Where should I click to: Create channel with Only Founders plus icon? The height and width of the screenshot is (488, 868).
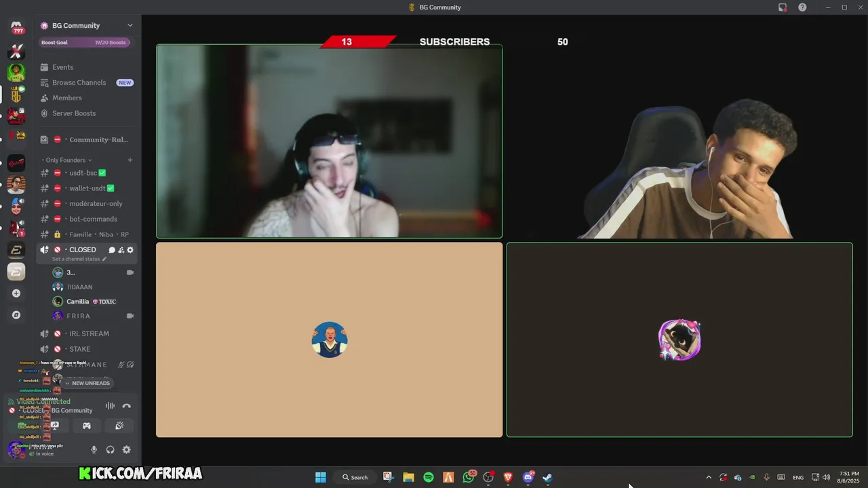coord(130,160)
